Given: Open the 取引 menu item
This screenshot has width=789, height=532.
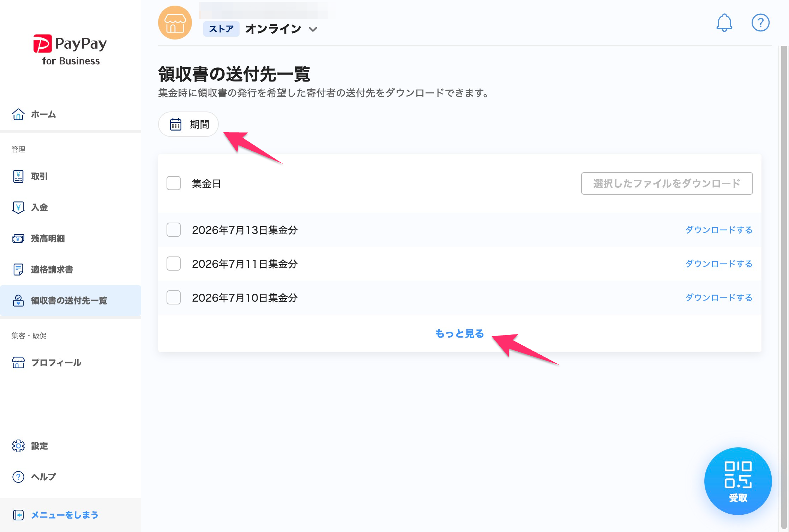Looking at the screenshot, I should 71,176.
